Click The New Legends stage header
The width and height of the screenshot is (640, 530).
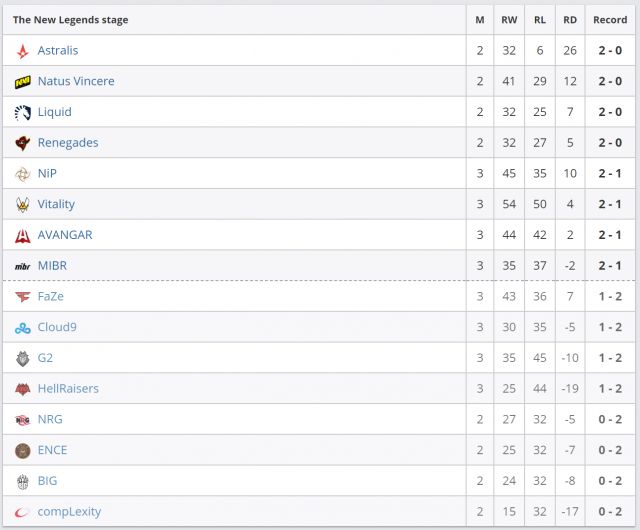click(x=70, y=20)
